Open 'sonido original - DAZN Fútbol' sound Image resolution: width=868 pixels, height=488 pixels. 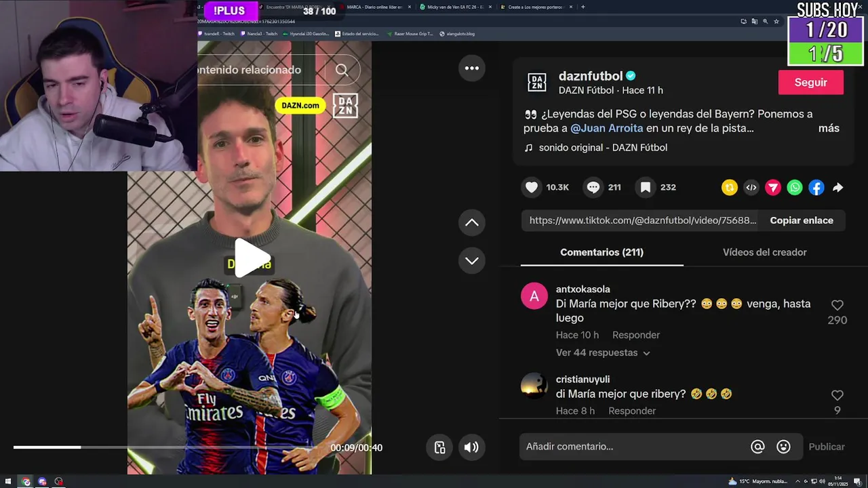(603, 147)
